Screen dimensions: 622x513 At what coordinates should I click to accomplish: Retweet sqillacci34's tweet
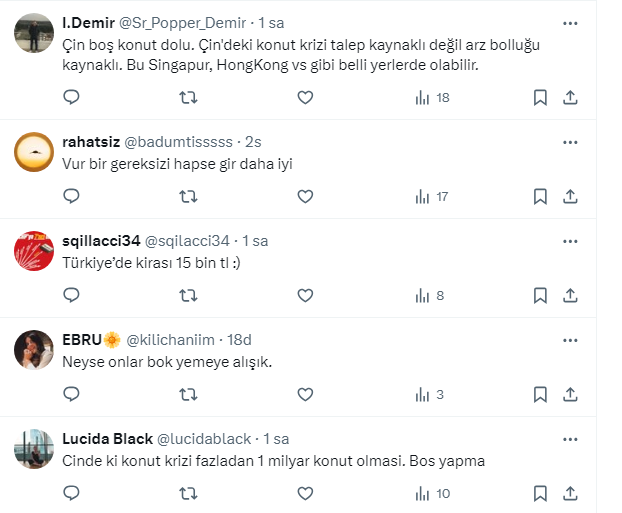[187, 295]
